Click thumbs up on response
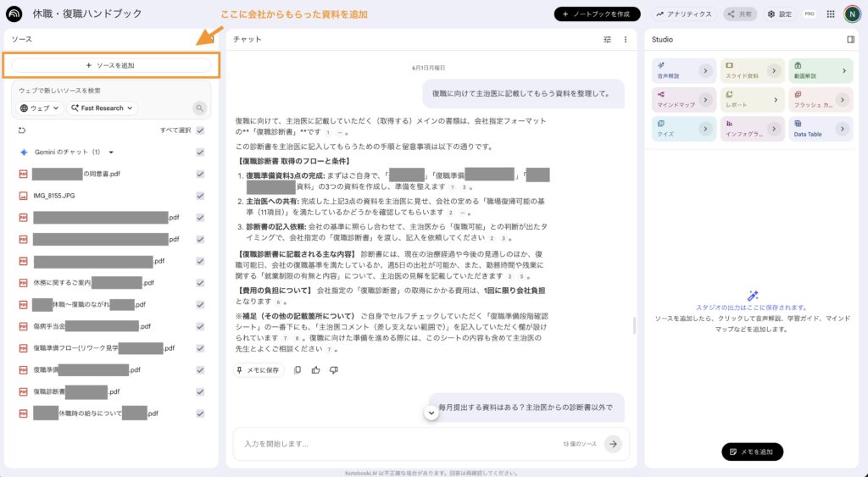868x477 pixels. [x=315, y=370]
